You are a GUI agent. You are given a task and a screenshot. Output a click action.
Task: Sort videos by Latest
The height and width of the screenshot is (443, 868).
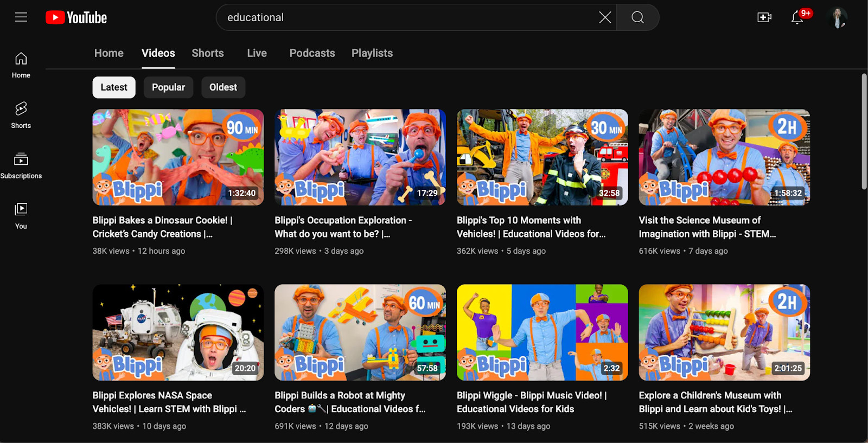point(114,87)
